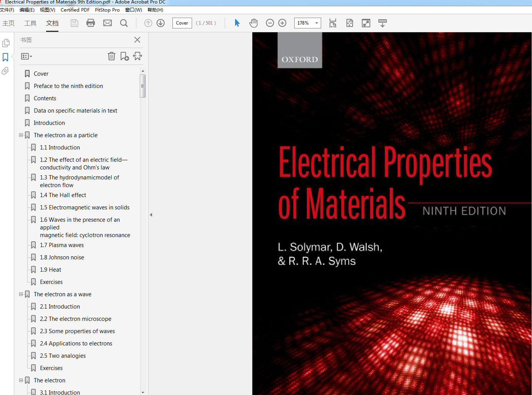
Task: Enter full screen view mode
Action: tap(366, 23)
